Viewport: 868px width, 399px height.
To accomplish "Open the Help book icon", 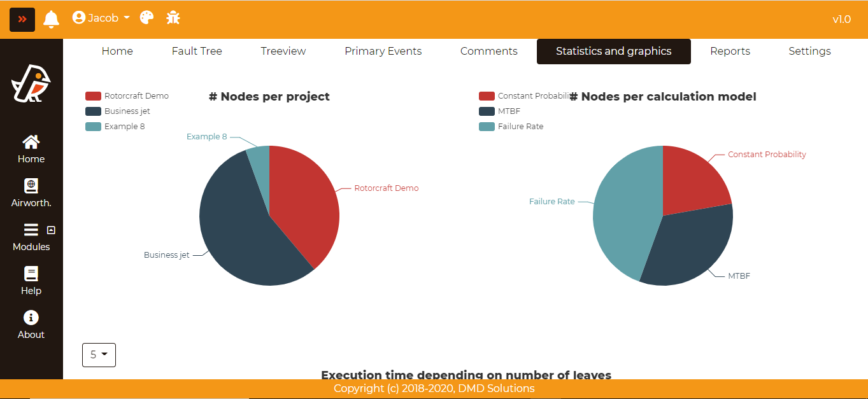I will pyautogui.click(x=31, y=281).
